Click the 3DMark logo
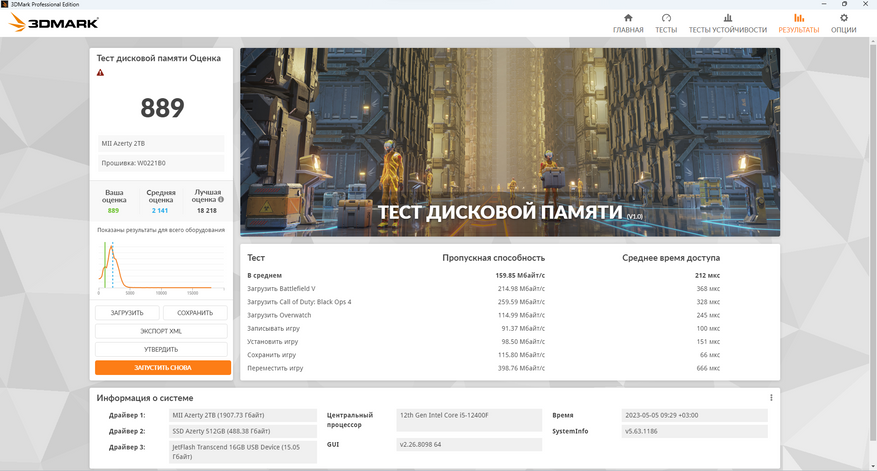Screen dimensions: 877x471 click(x=54, y=23)
